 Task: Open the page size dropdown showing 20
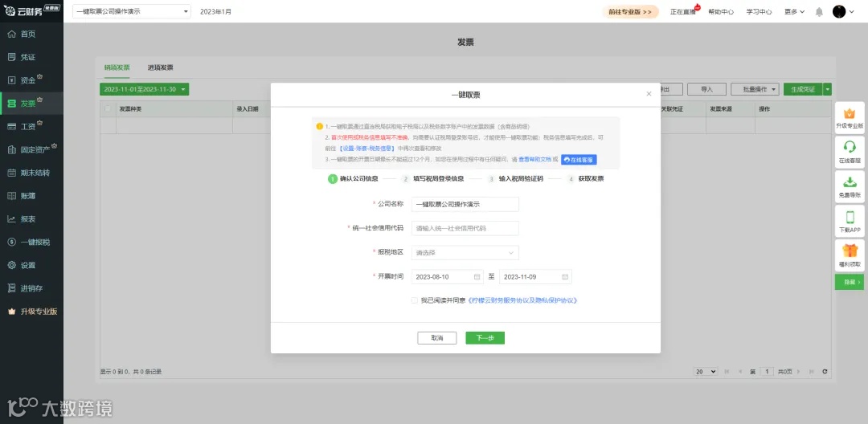coord(706,372)
